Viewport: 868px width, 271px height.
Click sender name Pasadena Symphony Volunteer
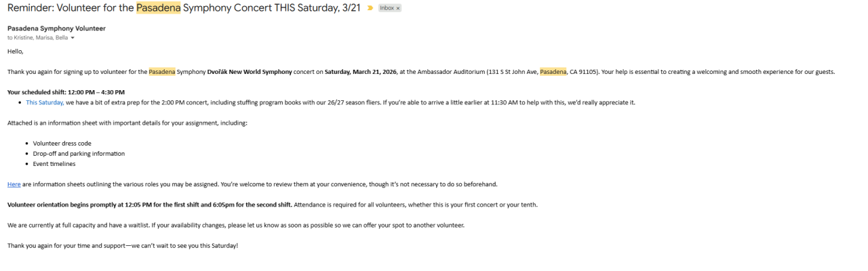(56, 28)
